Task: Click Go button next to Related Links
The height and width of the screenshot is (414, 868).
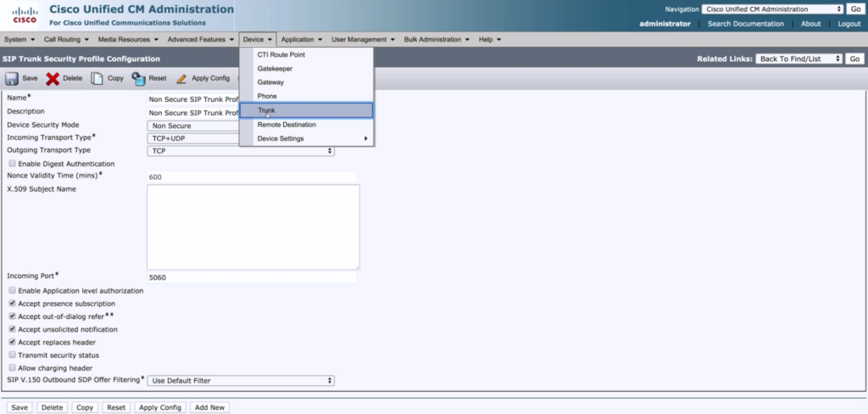Action: pos(854,59)
